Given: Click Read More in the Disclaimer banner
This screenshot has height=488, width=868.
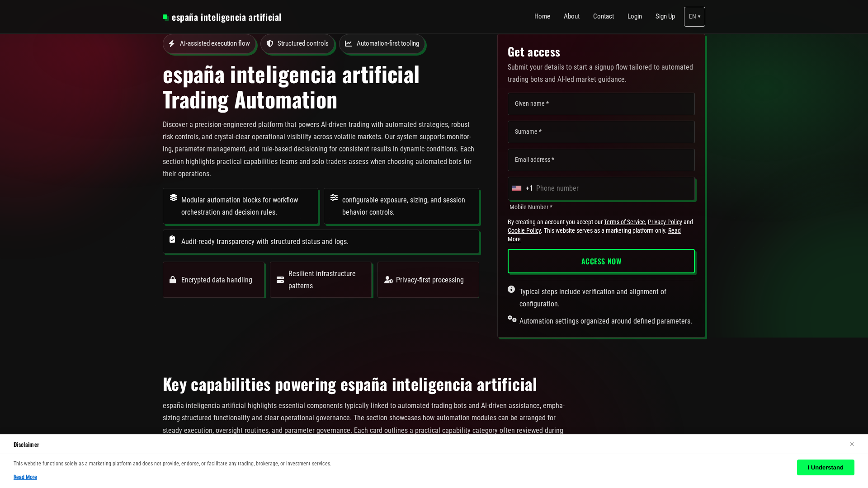Looking at the screenshot, I should 25,477.
